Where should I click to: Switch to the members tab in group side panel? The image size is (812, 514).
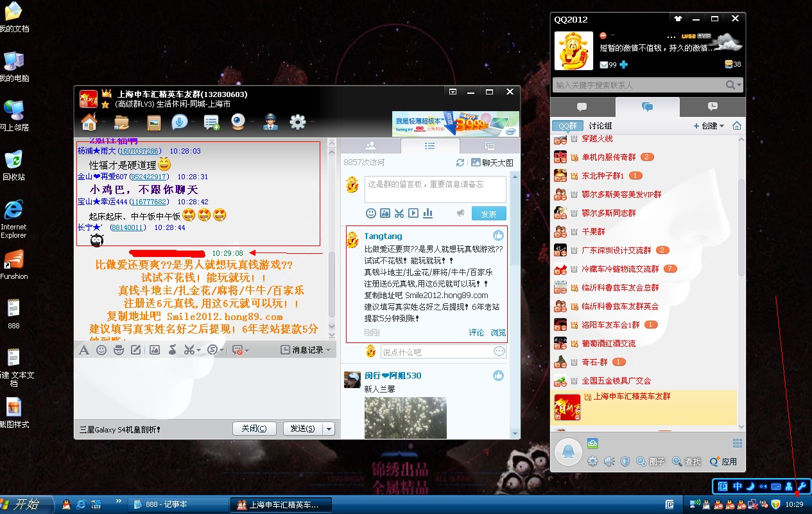click(x=370, y=146)
